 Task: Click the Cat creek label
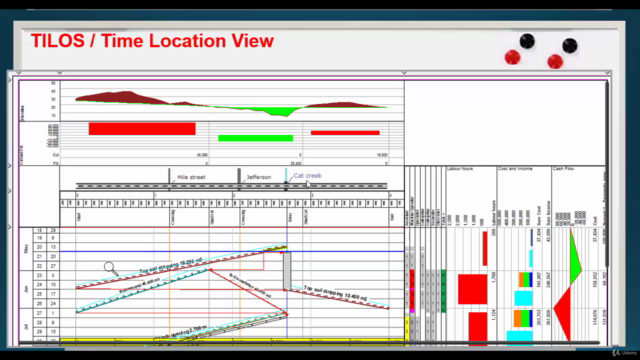pyautogui.click(x=307, y=176)
